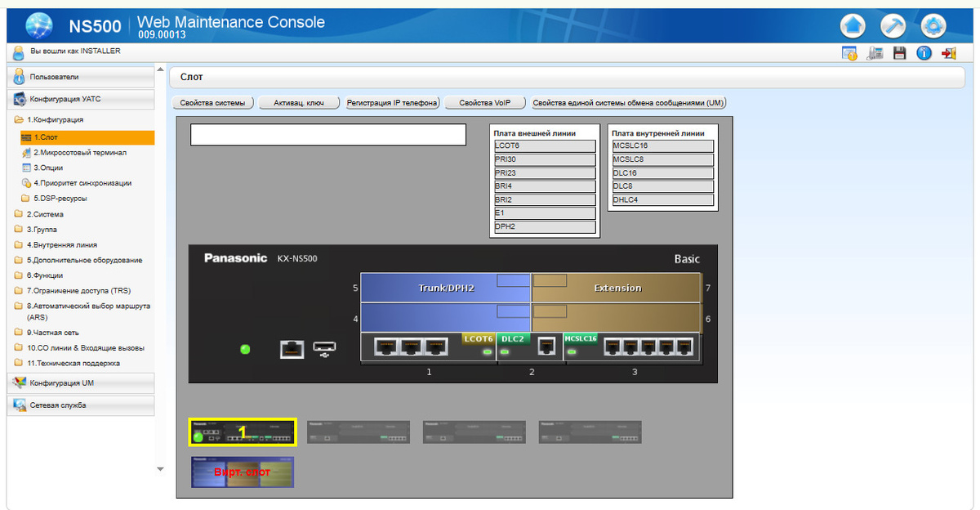Click free Extension slot 7

click(617, 288)
